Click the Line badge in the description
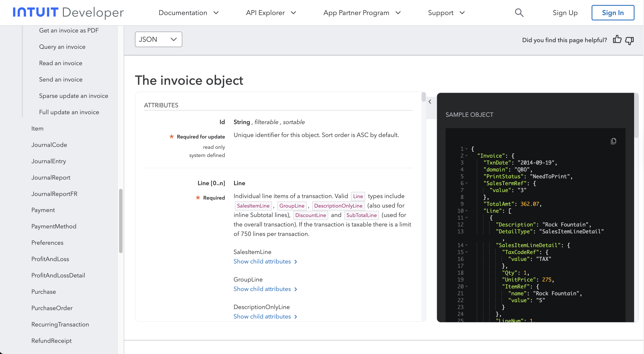Screen dimensions: 644x354 (358, 196)
